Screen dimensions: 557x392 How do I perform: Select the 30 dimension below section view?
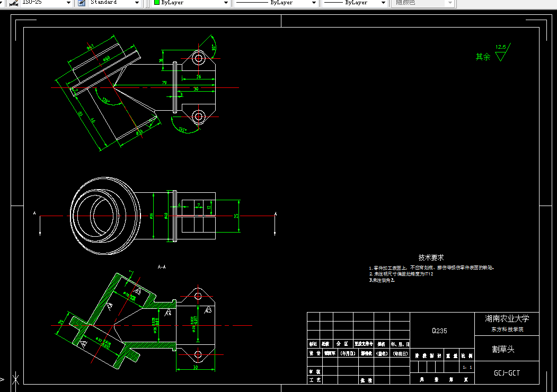(x=196, y=368)
